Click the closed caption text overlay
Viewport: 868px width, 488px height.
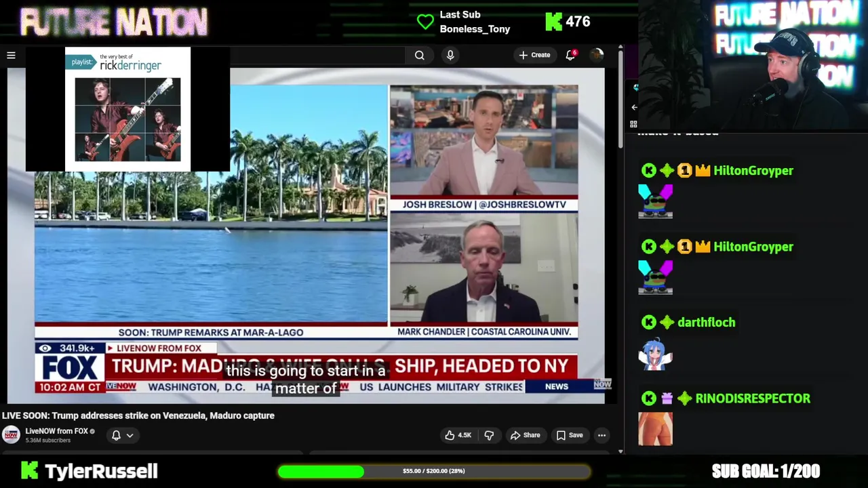click(306, 380)
